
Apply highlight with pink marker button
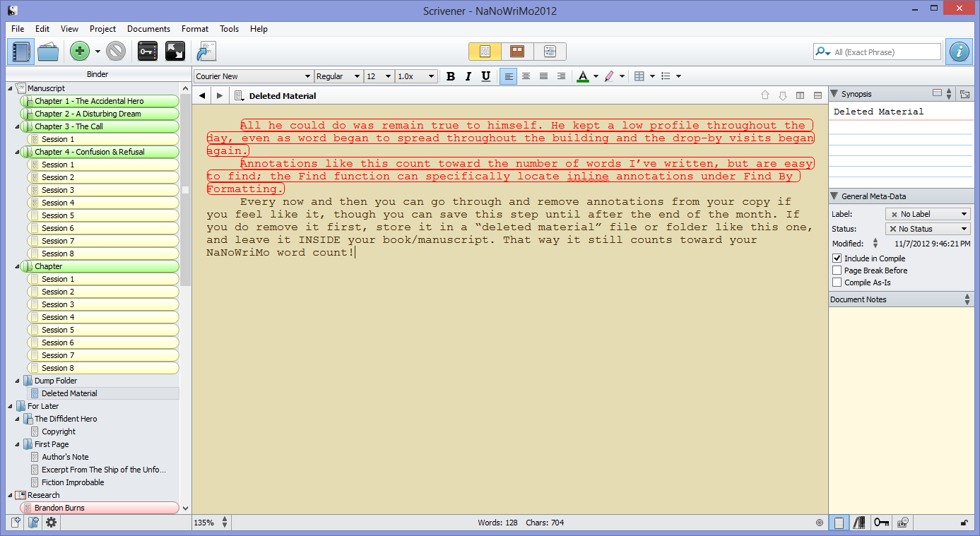point(610,76)
